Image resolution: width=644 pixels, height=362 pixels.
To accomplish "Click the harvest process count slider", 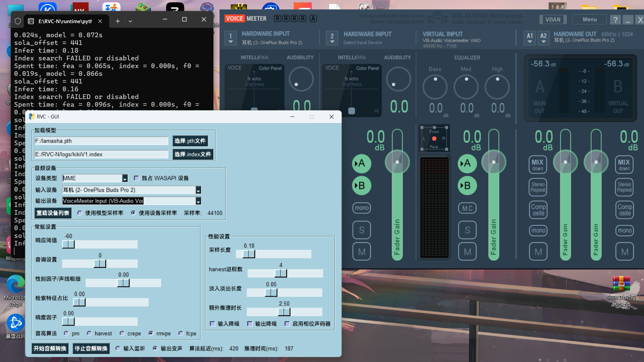I will point(285,273).
